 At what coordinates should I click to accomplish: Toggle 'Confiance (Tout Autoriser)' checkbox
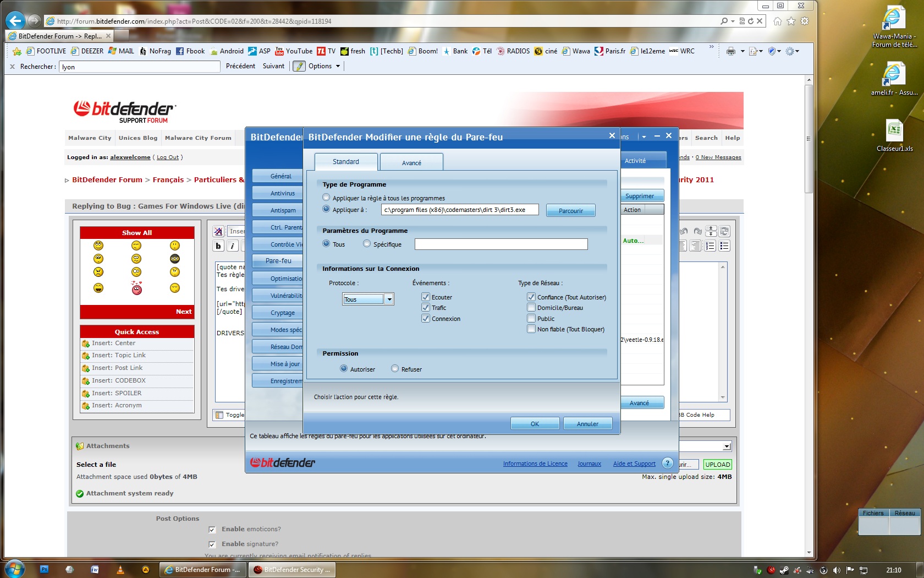click(531, 297)
